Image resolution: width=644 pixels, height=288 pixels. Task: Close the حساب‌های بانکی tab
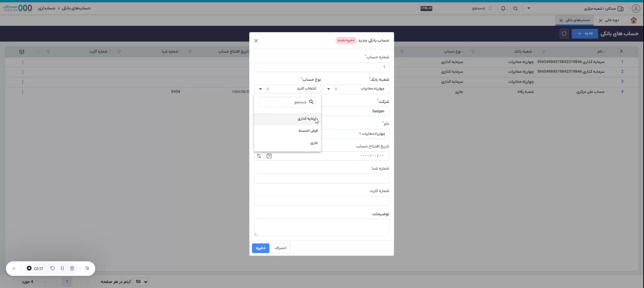[561, 20]
